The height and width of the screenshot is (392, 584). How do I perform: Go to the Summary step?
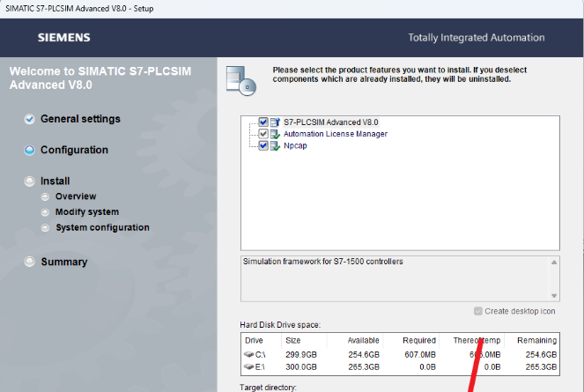63,262
